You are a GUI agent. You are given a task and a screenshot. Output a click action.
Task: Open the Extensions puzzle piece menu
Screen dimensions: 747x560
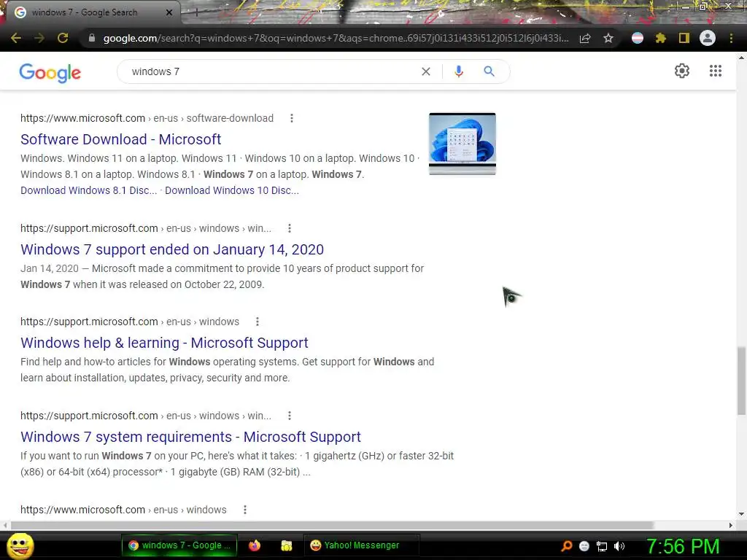tap(660, 38)
